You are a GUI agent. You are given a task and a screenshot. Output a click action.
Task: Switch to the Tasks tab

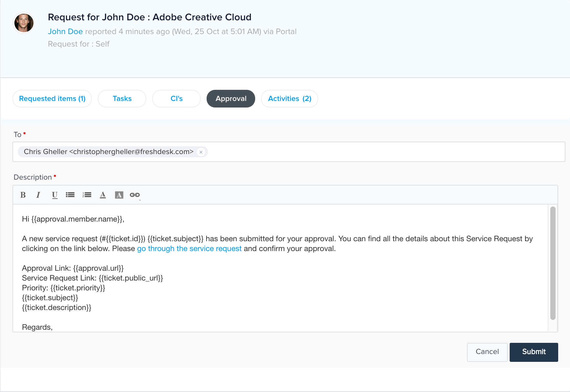point(122,98)
